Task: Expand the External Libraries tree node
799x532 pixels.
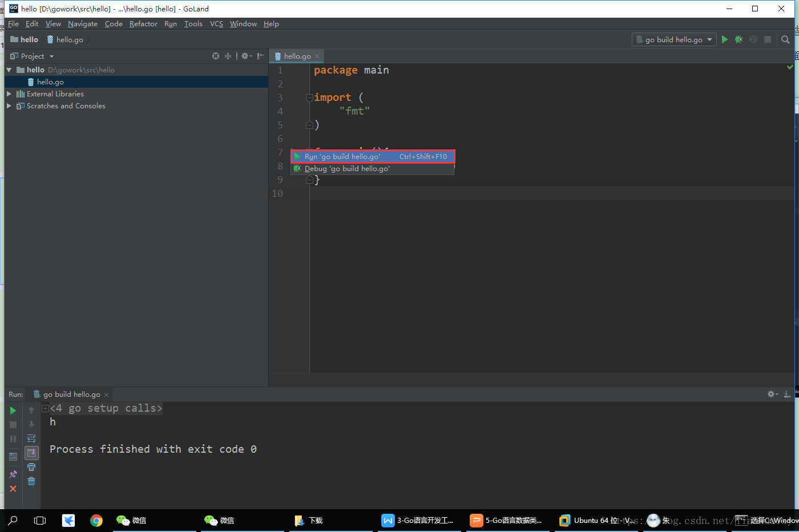Action: (x=9, y=94)
